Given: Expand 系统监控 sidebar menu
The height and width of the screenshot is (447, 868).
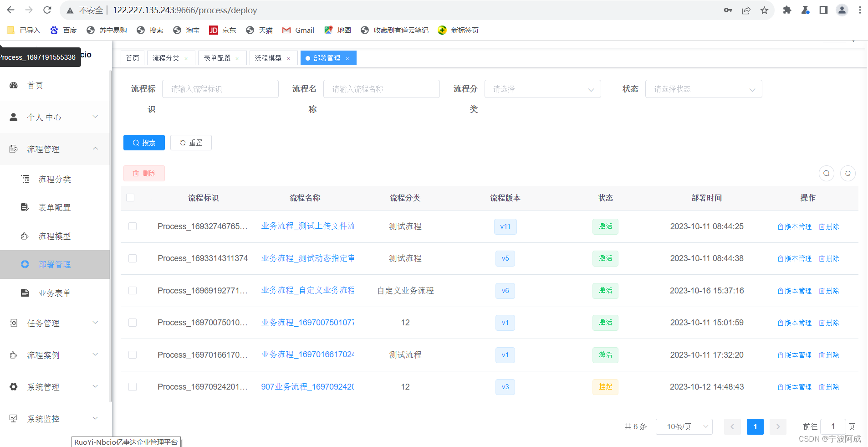Looking at the screenshot, I should coord(55,419).
